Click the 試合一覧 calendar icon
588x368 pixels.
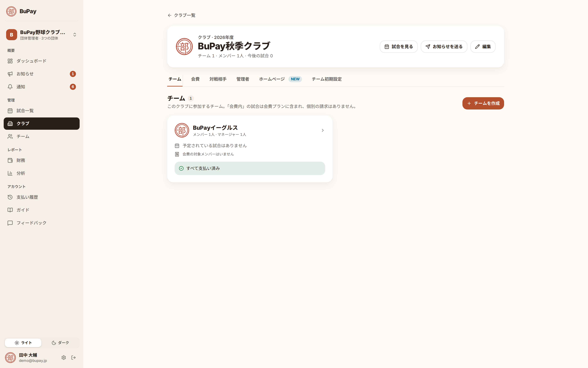click(x=10, y=111)
